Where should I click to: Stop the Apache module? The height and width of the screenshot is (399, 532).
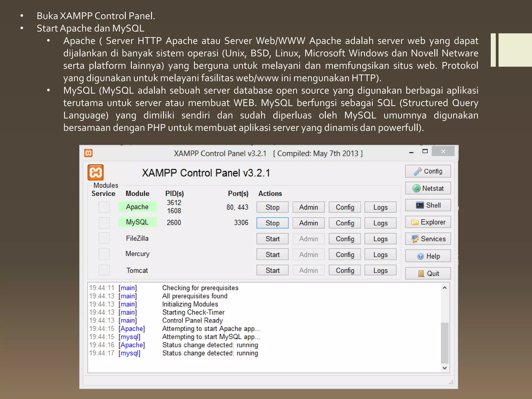click(272, 207)
